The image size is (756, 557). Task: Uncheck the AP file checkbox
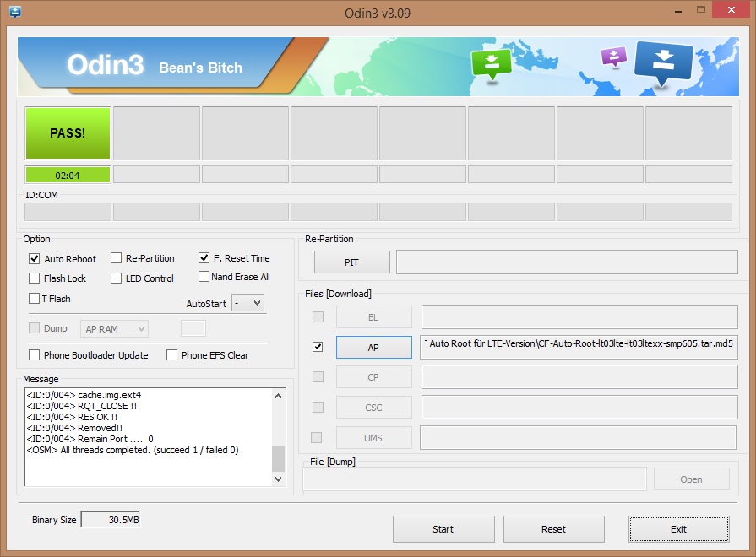click(318, 347)
